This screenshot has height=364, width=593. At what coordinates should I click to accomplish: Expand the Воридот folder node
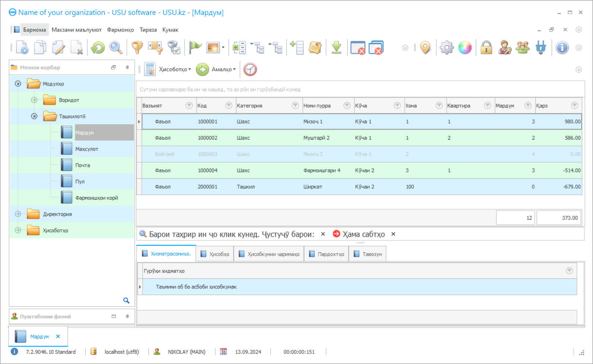coord(34,100)
